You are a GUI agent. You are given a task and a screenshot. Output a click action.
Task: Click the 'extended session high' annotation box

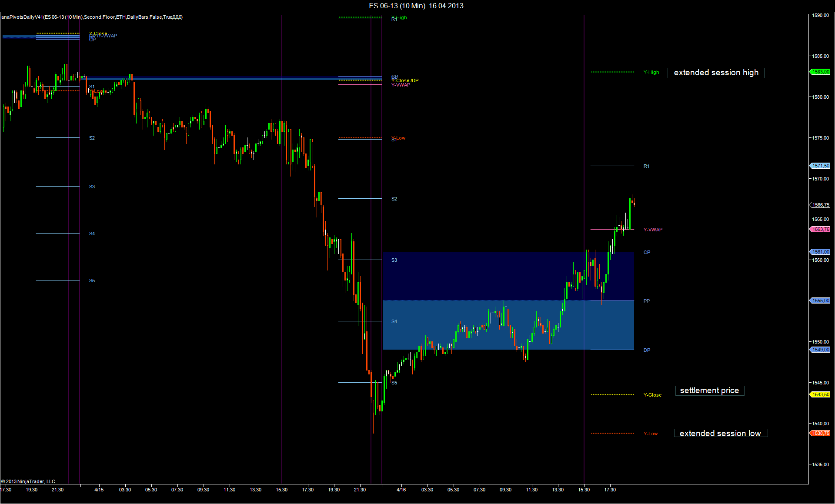716,73
